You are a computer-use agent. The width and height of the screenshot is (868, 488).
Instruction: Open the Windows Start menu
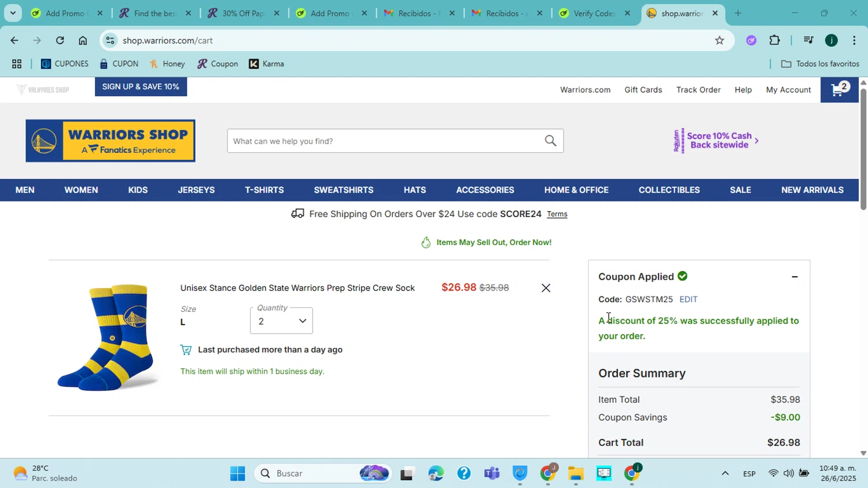[237, 474]
